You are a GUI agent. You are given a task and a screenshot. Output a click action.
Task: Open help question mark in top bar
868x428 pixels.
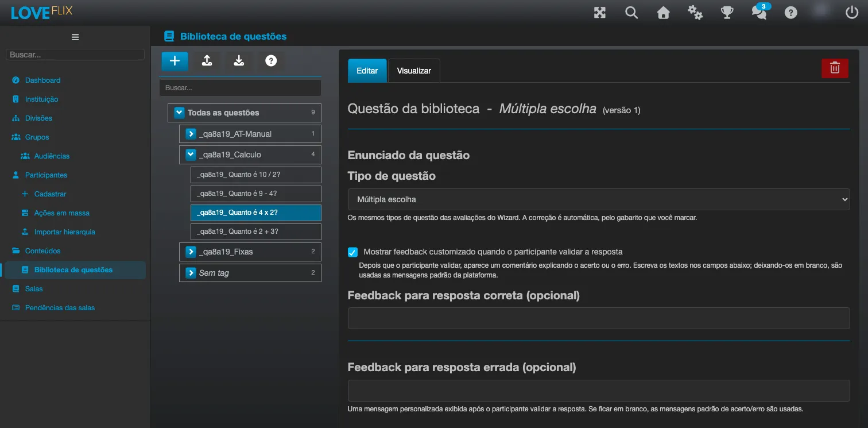(x=791, y=13)
